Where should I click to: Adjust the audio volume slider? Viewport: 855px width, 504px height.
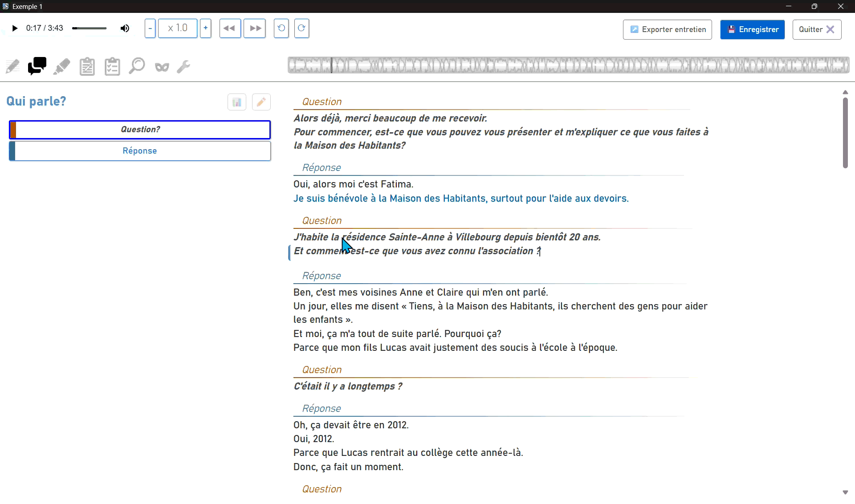pos(90,28)
